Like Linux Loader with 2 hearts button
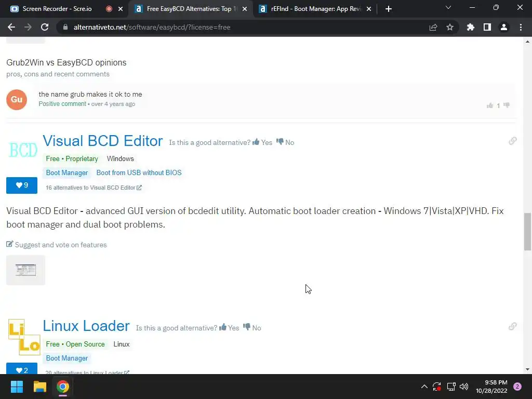 pos(22,368)
